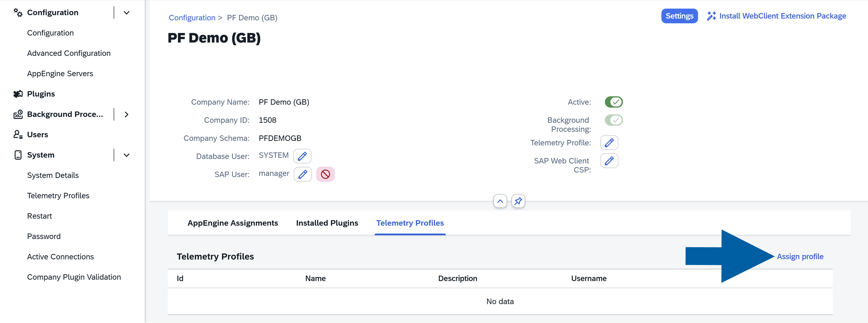The height and width of the screenshot is (323, 868).
Task: Edit the SAP User with pencil icon
Action: click(x=303, y=174)
